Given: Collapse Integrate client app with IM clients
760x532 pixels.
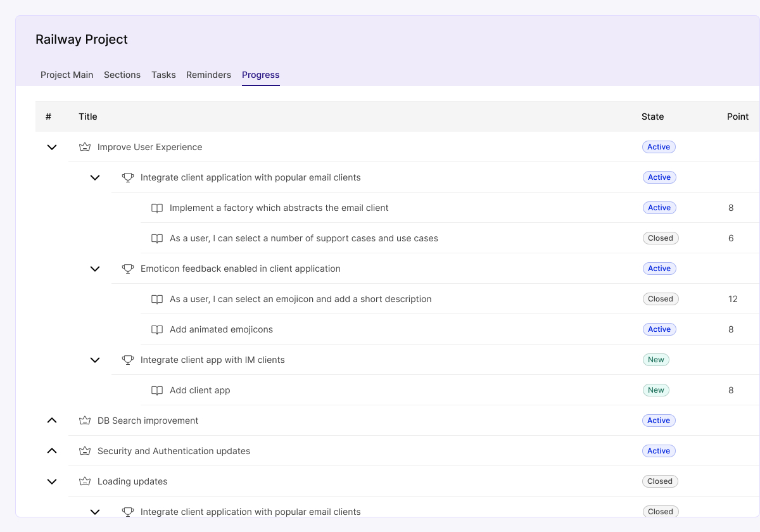Looking at the screenshot, I should pyautogui.click(x=95, y=360).
